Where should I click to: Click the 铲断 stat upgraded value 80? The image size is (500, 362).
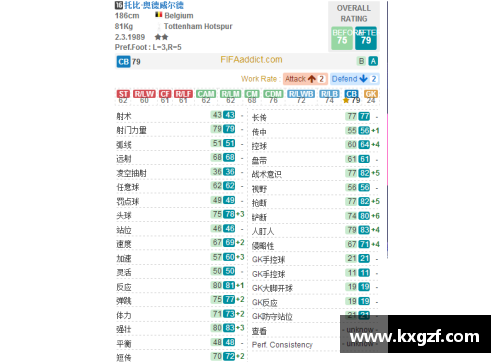[x=364, y=216]
